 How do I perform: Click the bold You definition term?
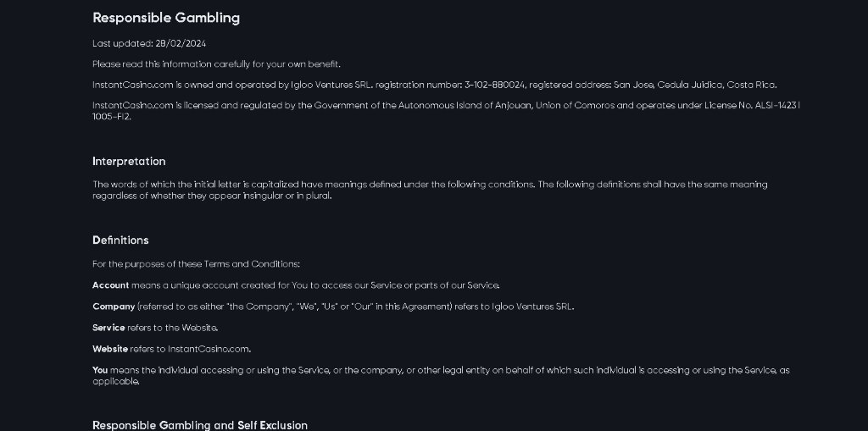point(100,370)
